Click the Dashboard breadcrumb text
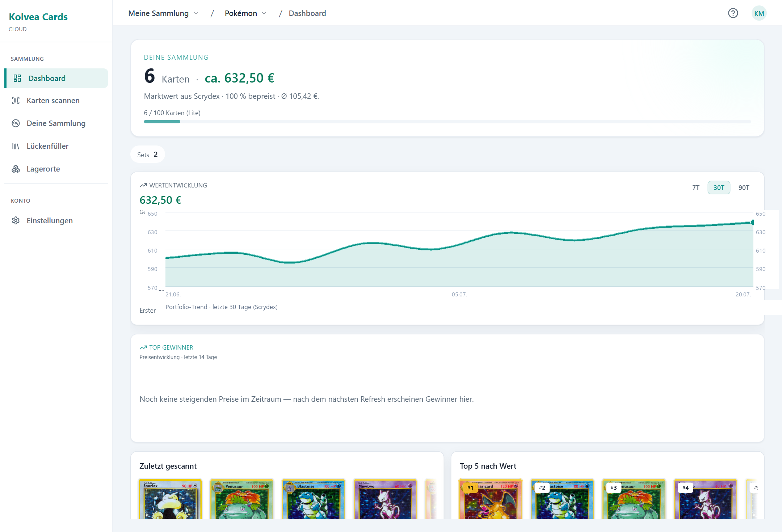Image resolution: width=782 pixels, height=532 pixels. [307, 13]
